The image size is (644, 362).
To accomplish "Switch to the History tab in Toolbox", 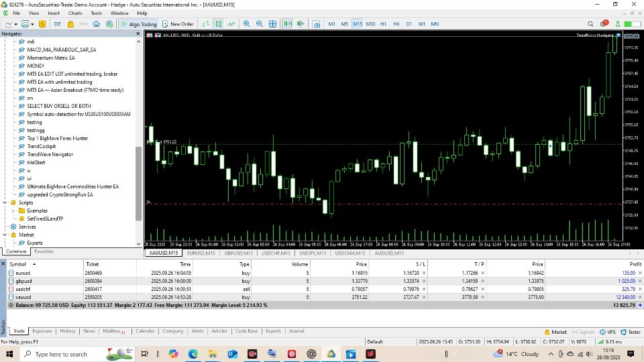I will pyautogui.click(x=67, y=330).
